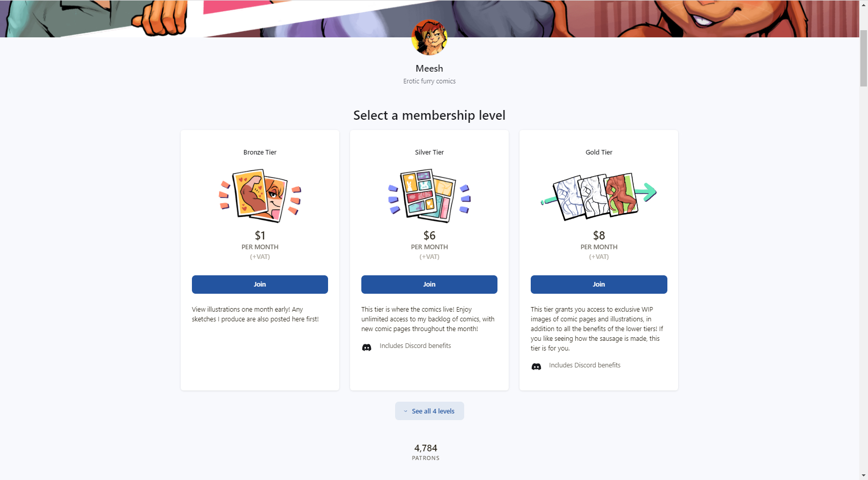Expand See all 4 levels
868x480 pixels.
tap(429, 411)
